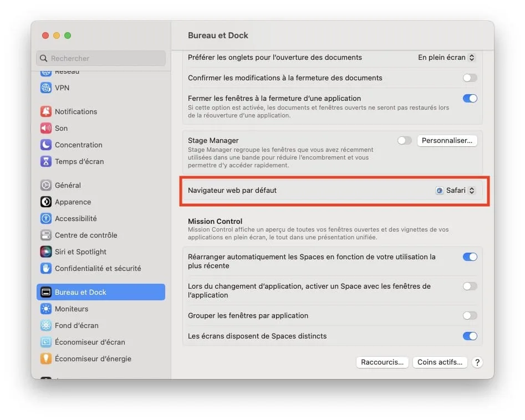Select Temps d'écran in sidebar
The image size is (525, 420).
(x=101, y=161)
